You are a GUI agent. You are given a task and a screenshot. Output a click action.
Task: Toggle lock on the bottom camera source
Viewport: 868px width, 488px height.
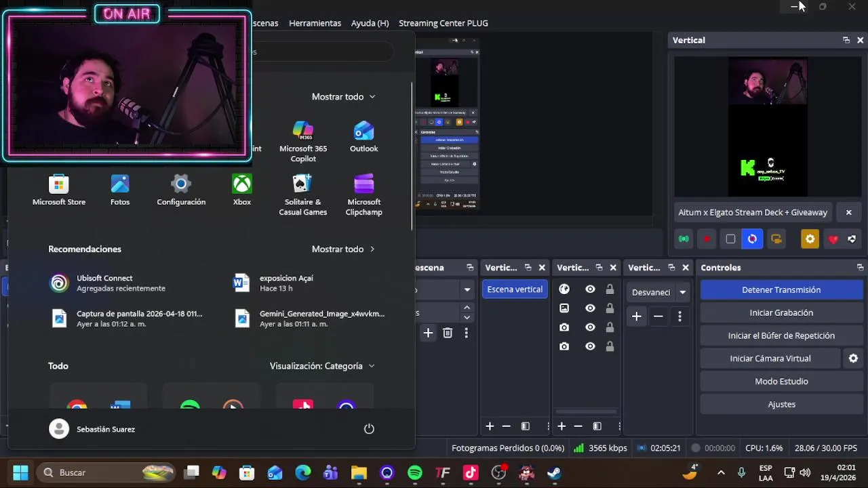(x=610, y=346)
